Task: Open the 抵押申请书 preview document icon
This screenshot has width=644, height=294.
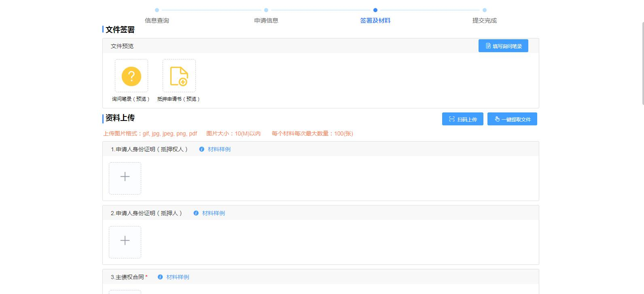Action: (179, 76)
